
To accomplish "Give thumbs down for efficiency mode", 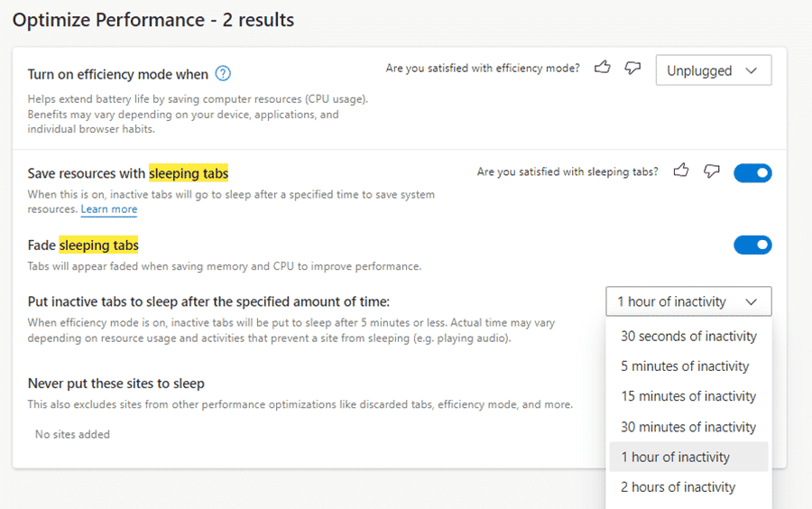I will tap(632, 68).
